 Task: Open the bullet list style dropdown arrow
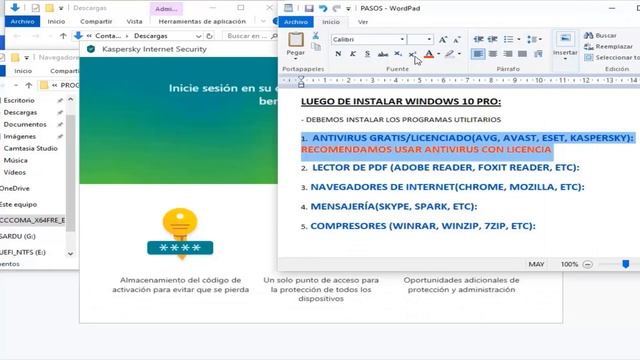click(x=519, y=39)
